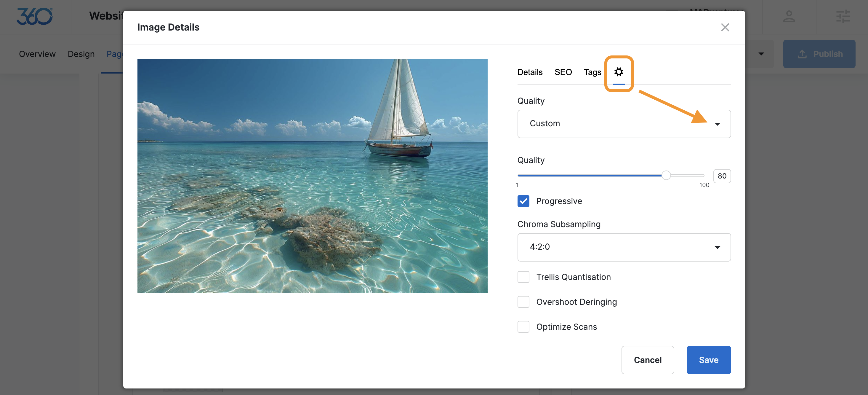This screenshot has height=395, width=868.
Task: Open the Details tab
Action: click(530, 72)
